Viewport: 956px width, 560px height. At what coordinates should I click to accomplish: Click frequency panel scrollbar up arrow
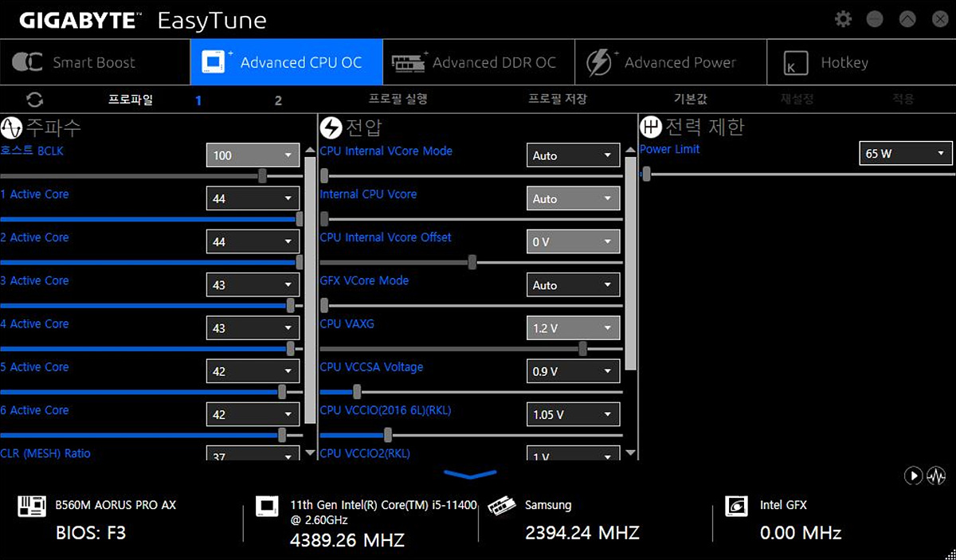(310, 150)
